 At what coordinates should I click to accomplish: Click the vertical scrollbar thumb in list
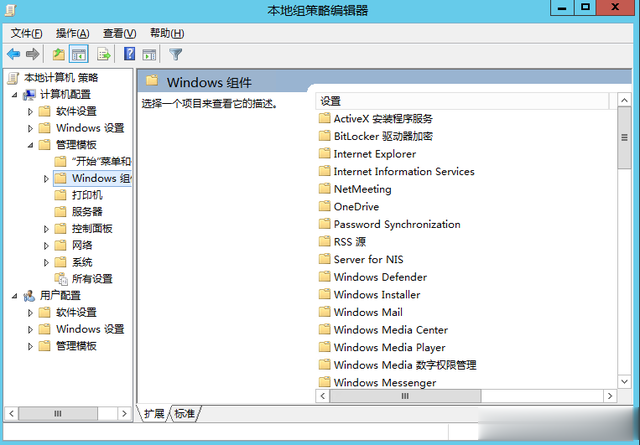pyautogui.click(x=624, y=138)
